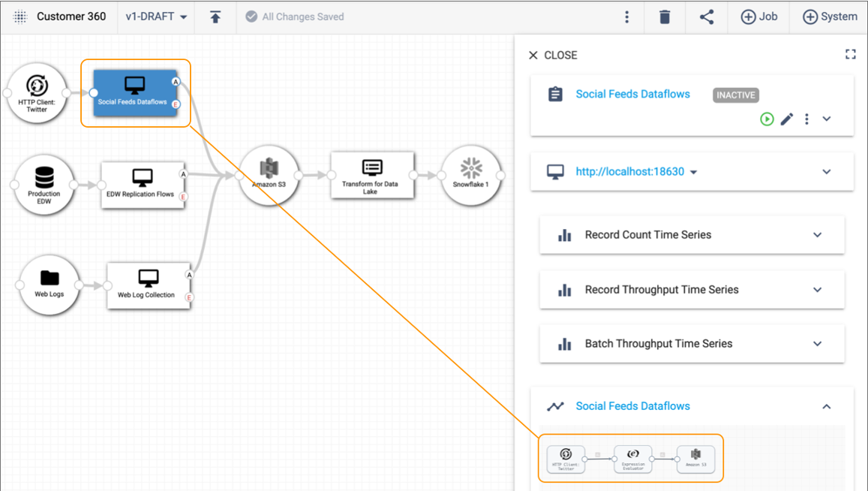Select the Transform for Data Lake node
Screen dimensions: 868x491
point(372,175)
